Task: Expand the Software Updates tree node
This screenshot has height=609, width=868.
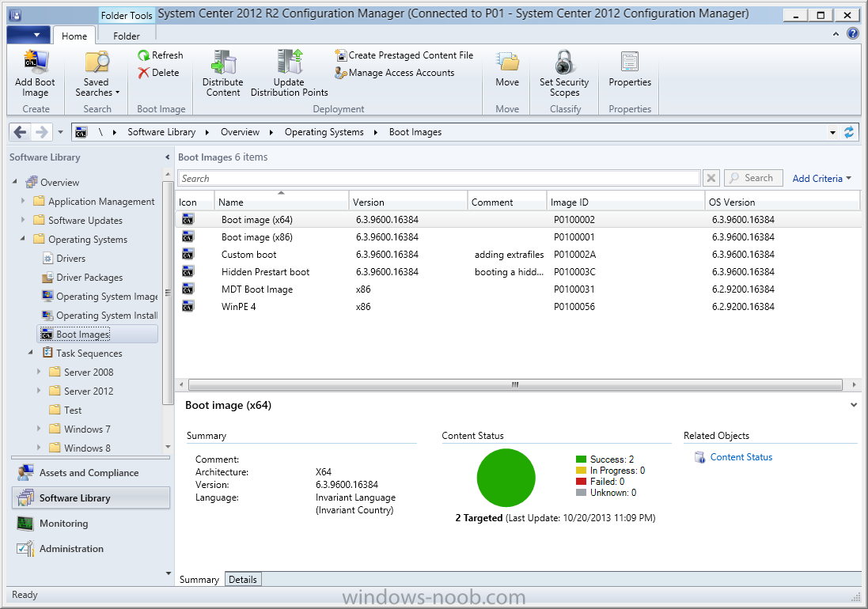Action: click(23, 220)
